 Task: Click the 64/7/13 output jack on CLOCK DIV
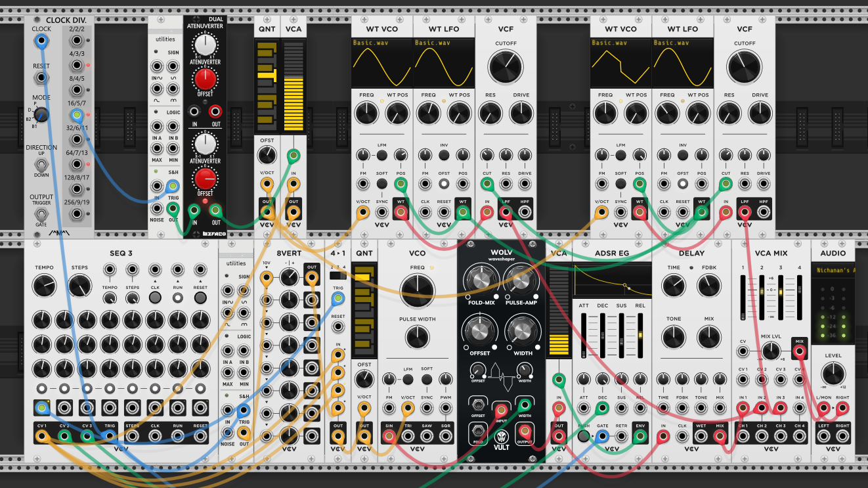click(77, 164)
